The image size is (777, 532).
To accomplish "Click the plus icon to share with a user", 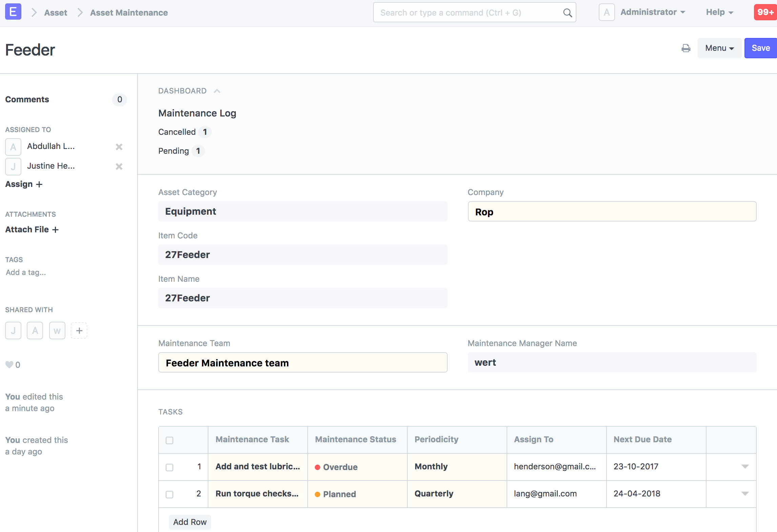I will tap(79, 331).
